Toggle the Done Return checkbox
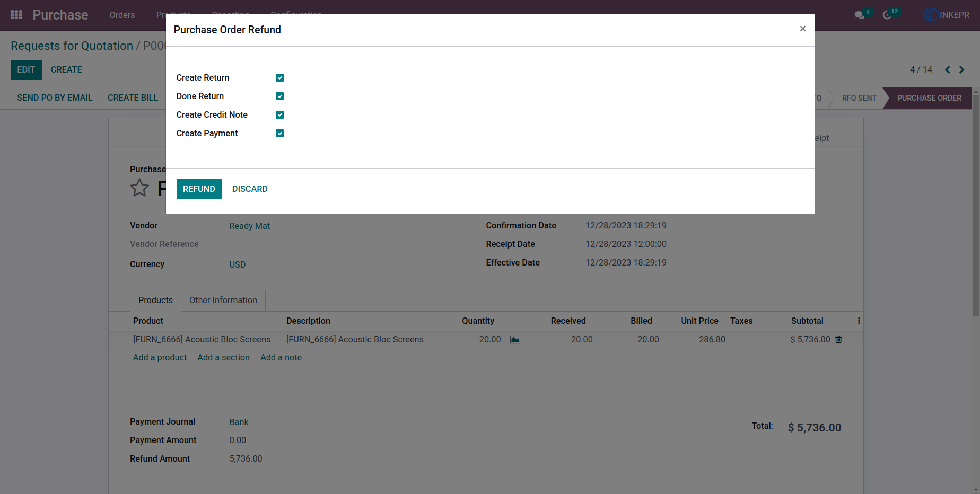This screenshot has width=980, height=494. point(279,96)
